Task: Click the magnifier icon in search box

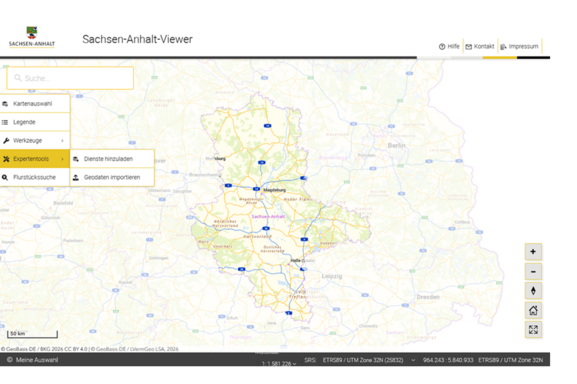Action: [x=18, y=78]
